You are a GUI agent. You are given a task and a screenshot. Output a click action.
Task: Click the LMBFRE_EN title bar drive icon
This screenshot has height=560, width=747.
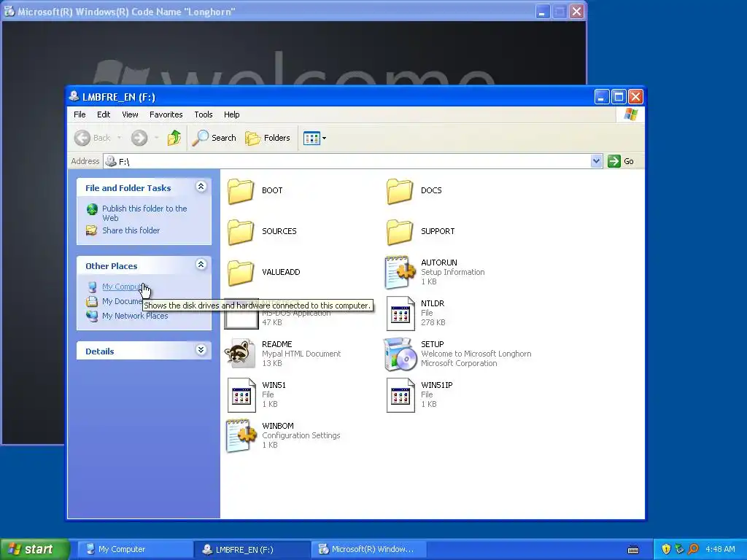click(x=74, y=97)
